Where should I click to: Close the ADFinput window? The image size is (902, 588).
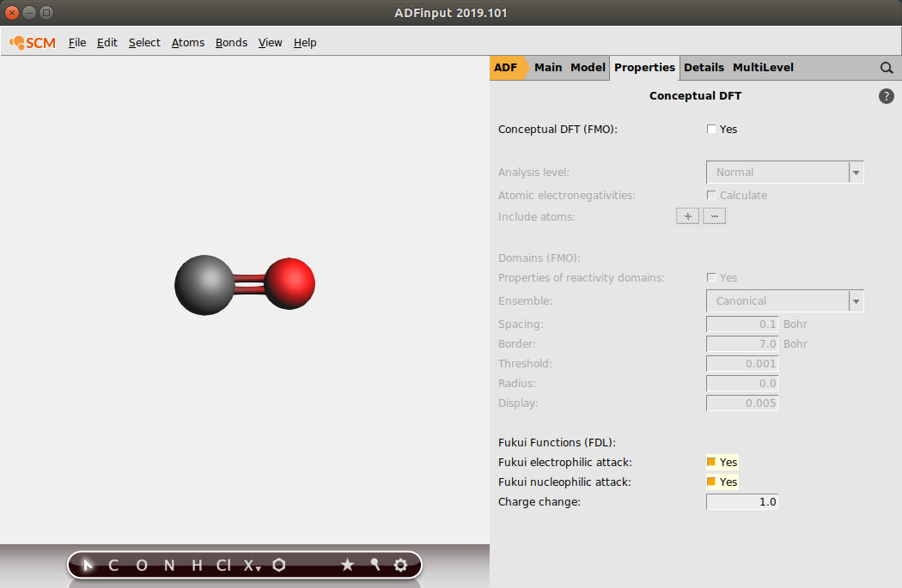pyautogui.click(x=11, y=12)
